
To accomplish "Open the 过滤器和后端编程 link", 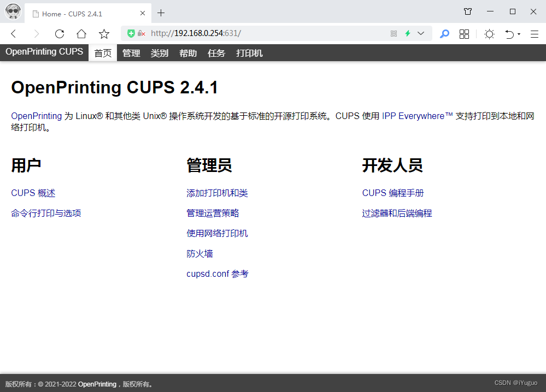I will point(397,213).
